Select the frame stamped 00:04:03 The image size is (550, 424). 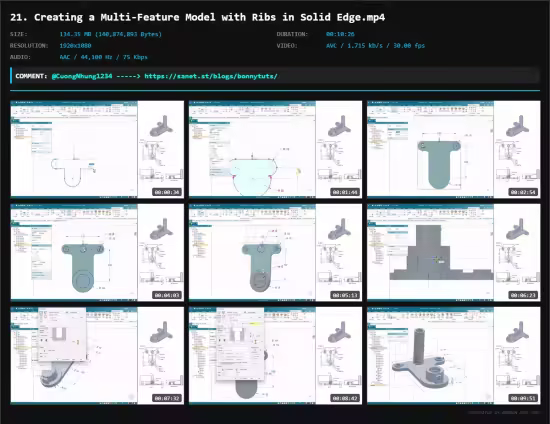[97, 252]
